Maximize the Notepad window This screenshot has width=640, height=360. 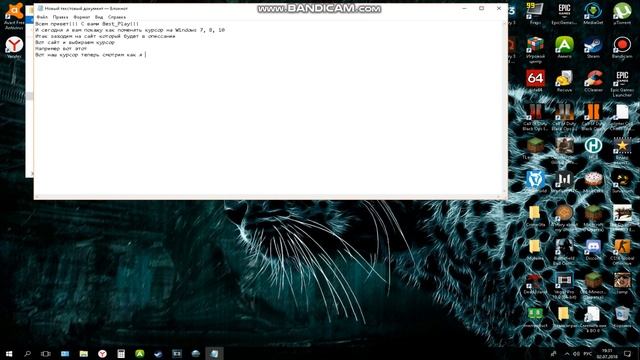[x=482, y=8]
